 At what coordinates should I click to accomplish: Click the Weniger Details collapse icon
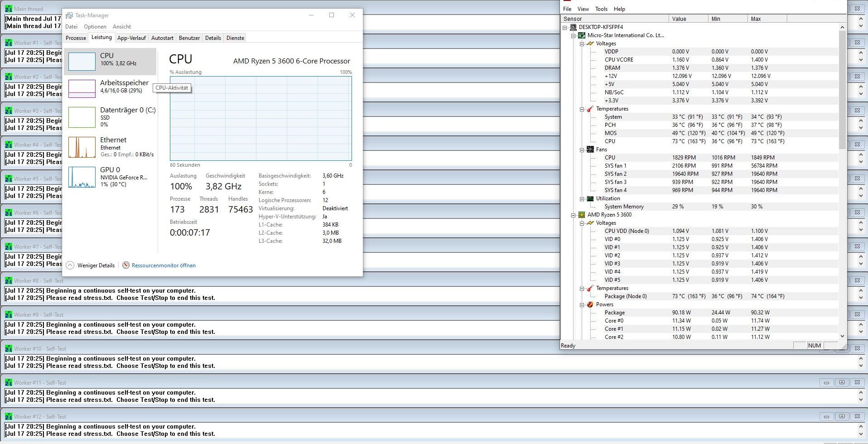pos(70,265)
